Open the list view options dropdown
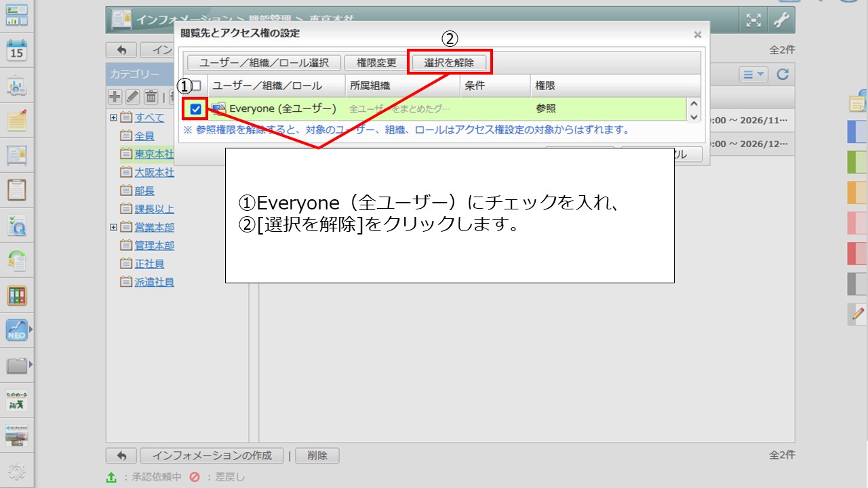 point(753,75)
